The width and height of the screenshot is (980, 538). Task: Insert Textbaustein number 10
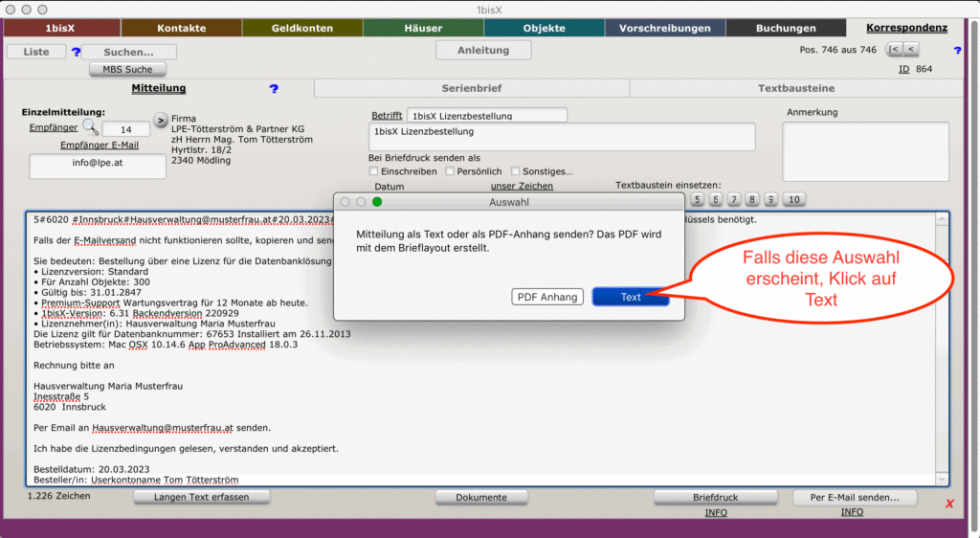793,200
